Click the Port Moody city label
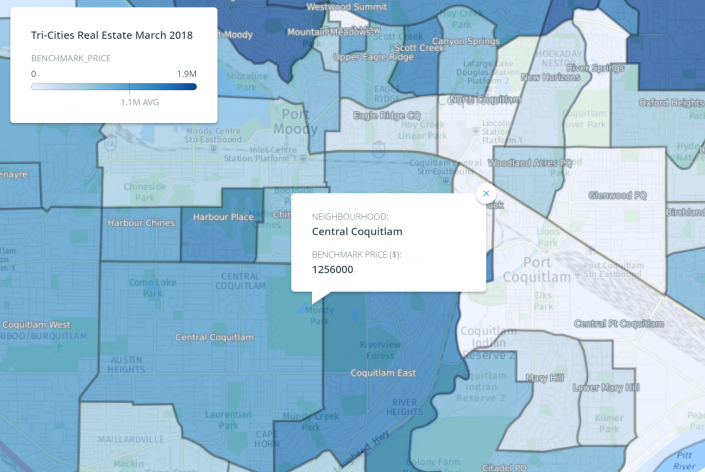 tap(295, 121)
